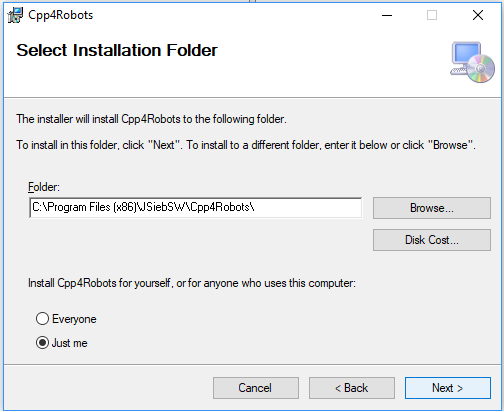Focus the Folder path input field
Image resolution: width=504 pixels, height=412 pixels.
click(195, 208)
